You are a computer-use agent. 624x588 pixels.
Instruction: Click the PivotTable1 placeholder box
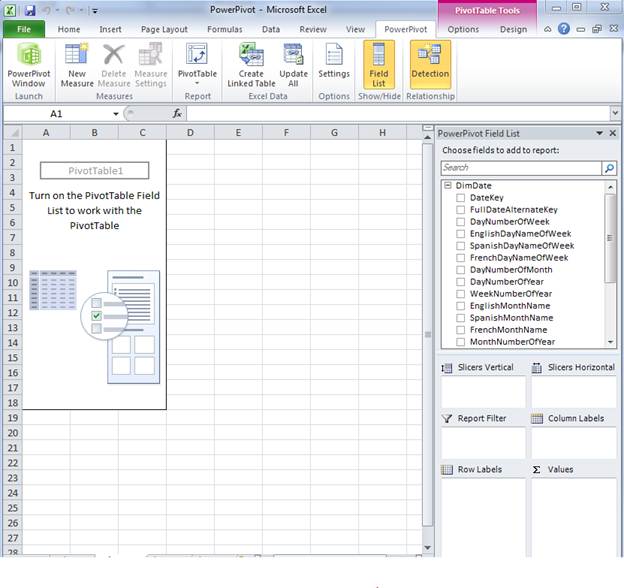(x=95, y=171)
